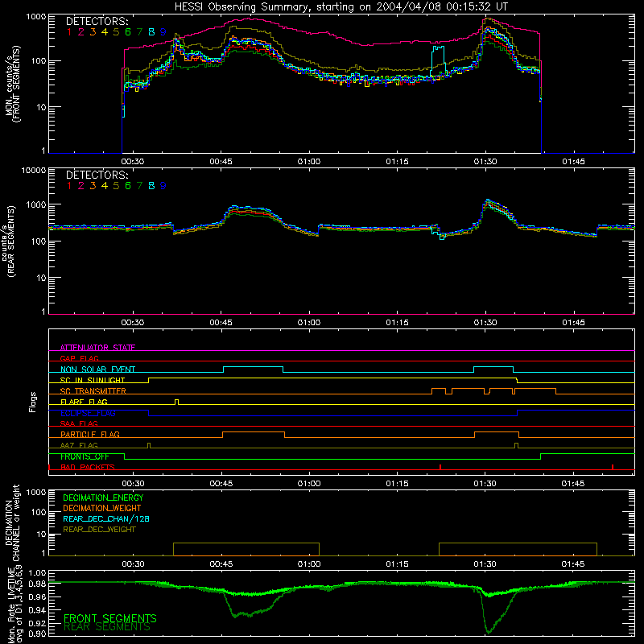Click detector number 1 in the front segments legend
This screenshot has width=644, height=644.
pyautogui.click(x=69, y=32)
